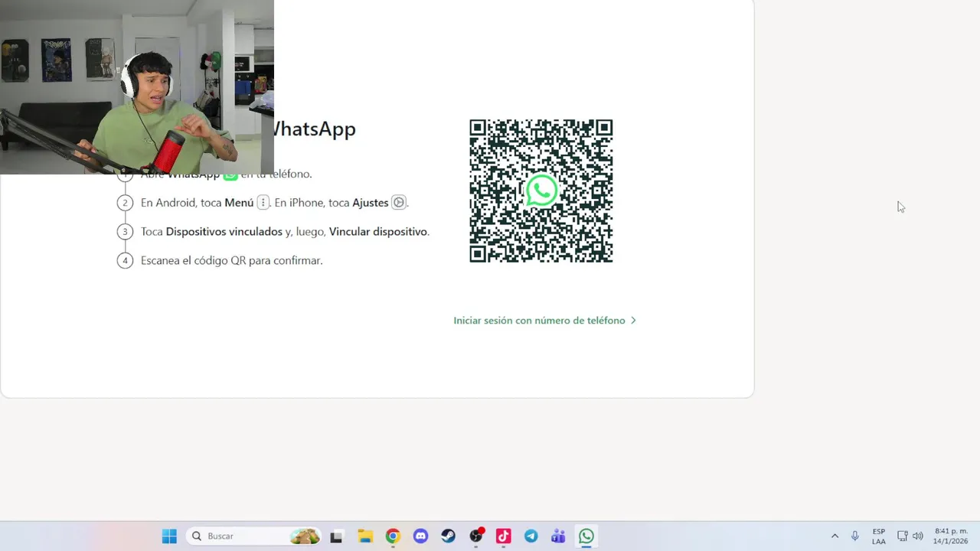Show hidden system tray icons

[835, 536]
